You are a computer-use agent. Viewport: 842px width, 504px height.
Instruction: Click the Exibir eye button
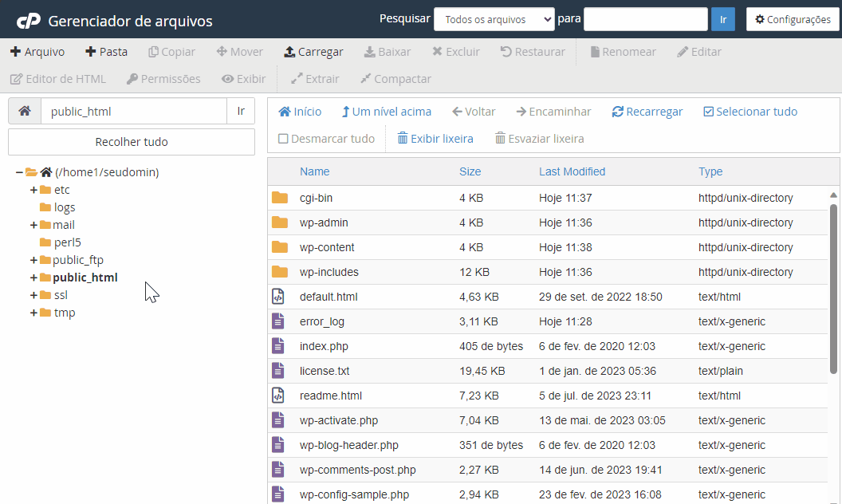pyautogui.click(x=243, y=79)
